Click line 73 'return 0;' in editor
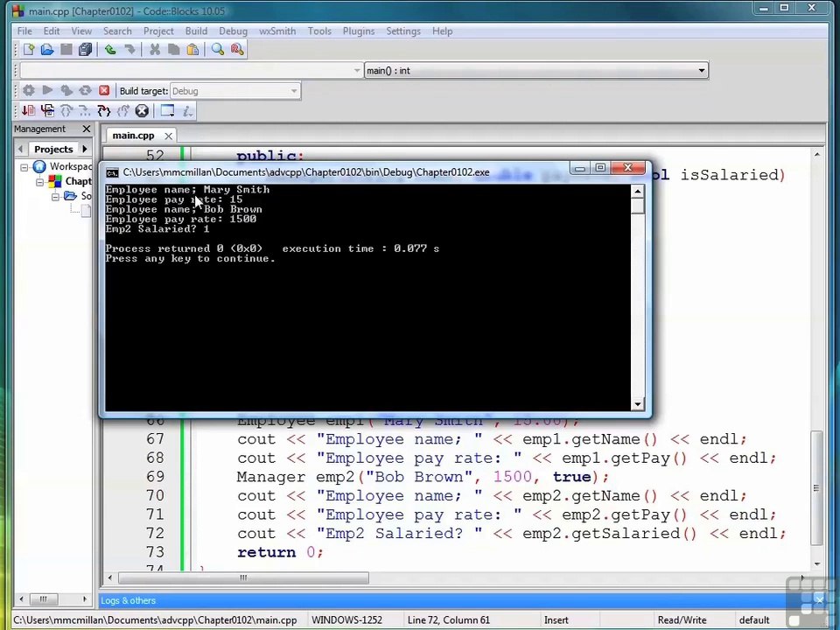 click(x=280, y=552)
